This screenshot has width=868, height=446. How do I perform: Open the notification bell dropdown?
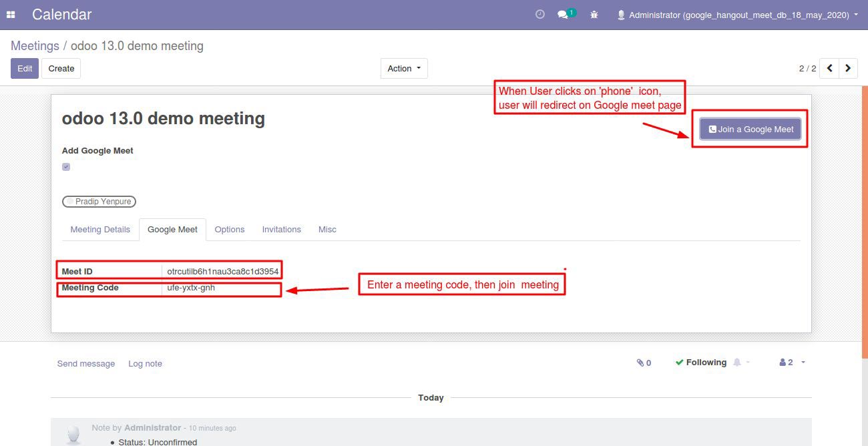pos(741,363)
